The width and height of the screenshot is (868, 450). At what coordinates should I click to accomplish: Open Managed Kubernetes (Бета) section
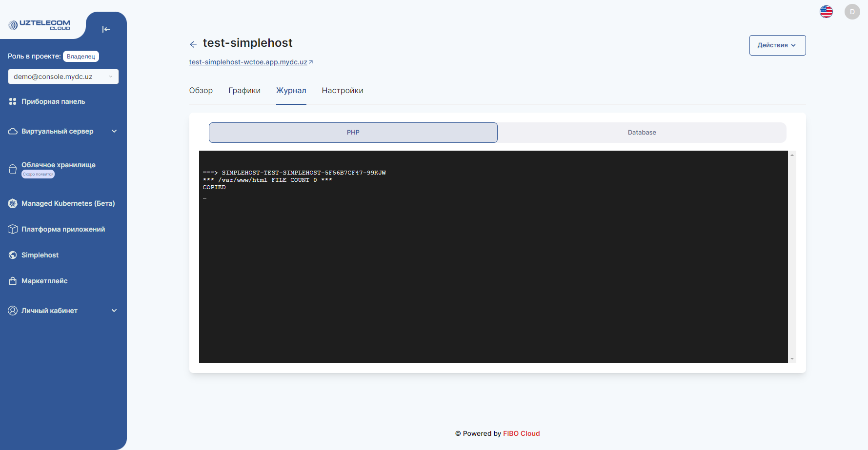click(x=13, y=203)
